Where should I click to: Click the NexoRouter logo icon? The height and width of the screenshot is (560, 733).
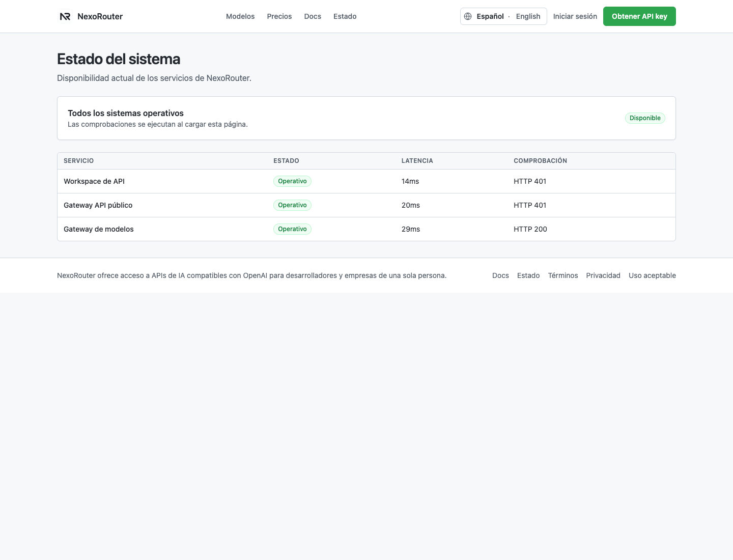pos(65,16)
